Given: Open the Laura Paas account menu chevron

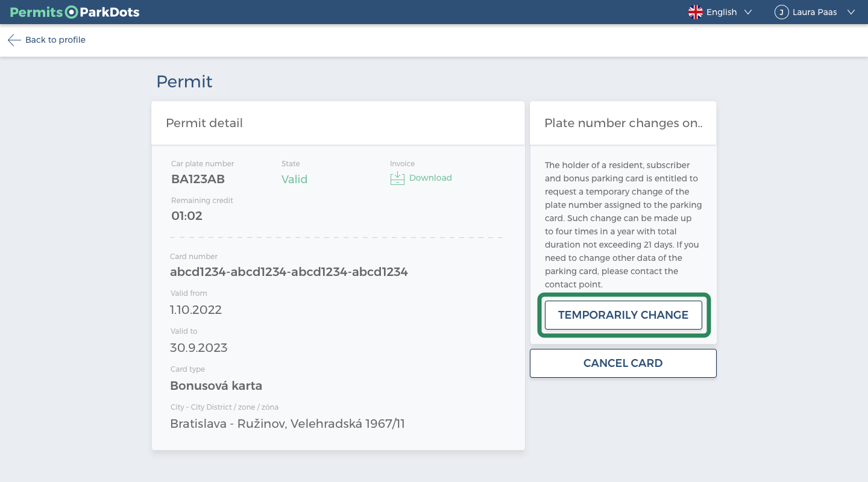Looking at the screenshot, I should pos(851,12).
